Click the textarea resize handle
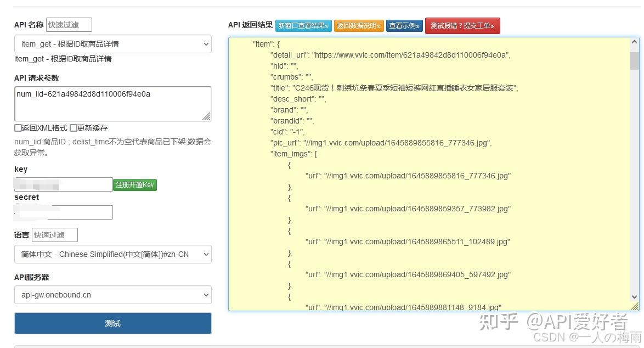This screenshot has width=644, height=348. pos(207,116)
